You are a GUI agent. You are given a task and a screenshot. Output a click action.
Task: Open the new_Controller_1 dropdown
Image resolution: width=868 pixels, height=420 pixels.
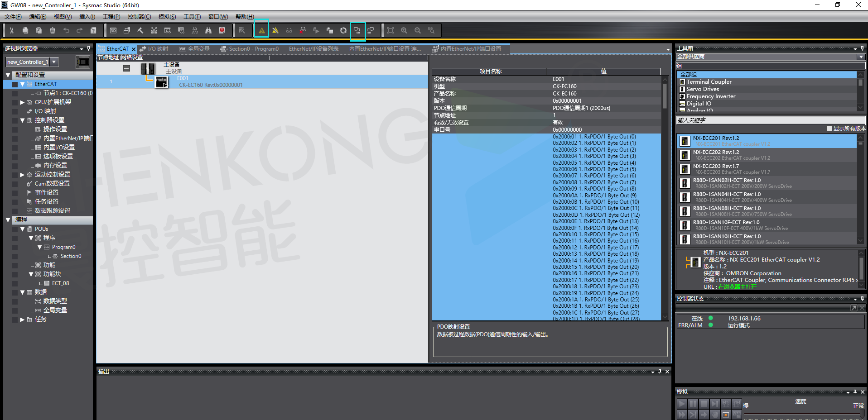pos(54,62)
